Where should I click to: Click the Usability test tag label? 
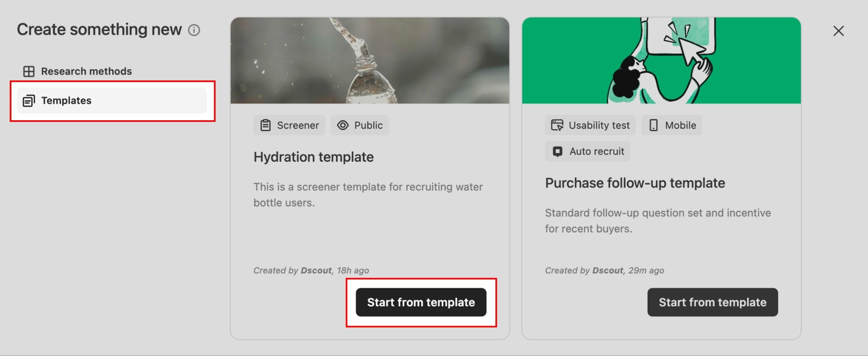point(599,125)
